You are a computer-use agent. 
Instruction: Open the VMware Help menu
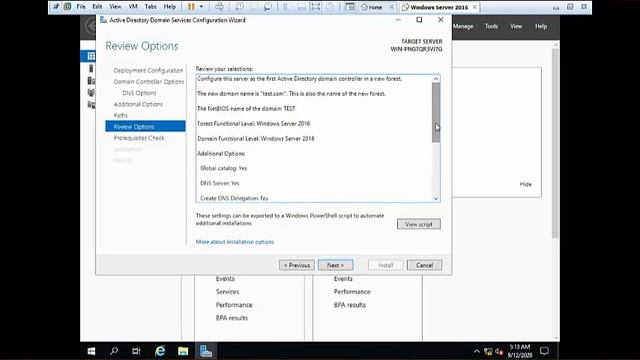(169, 7)
